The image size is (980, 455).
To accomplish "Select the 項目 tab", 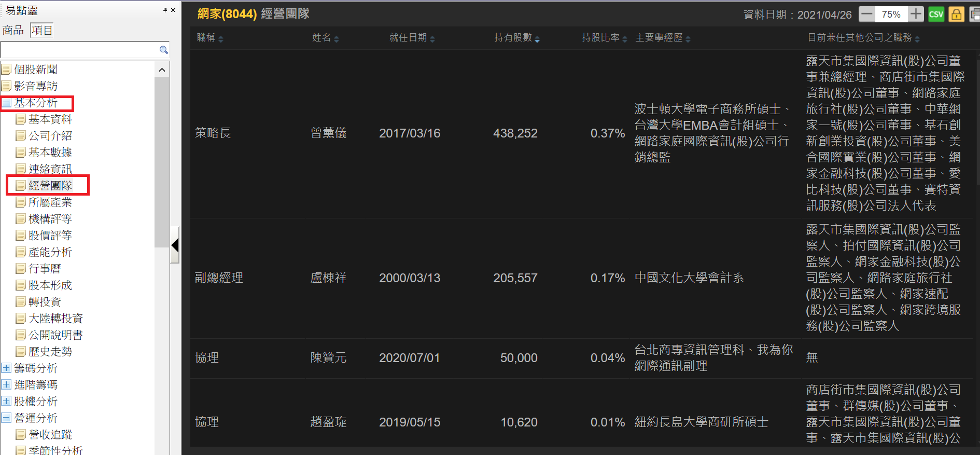I will point(41,30).
